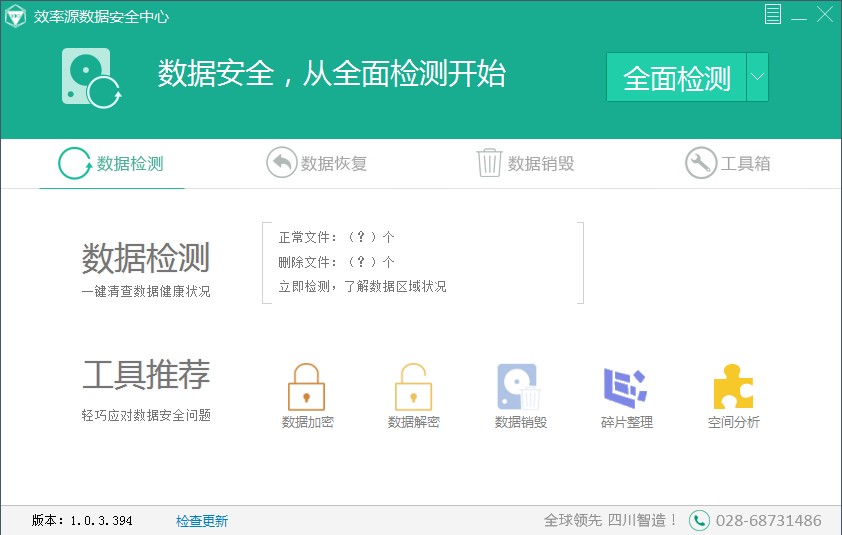The image size is (842, 535).
Task: Select the 空间分析 puzzle piece icon
Action: pos(733,387)
